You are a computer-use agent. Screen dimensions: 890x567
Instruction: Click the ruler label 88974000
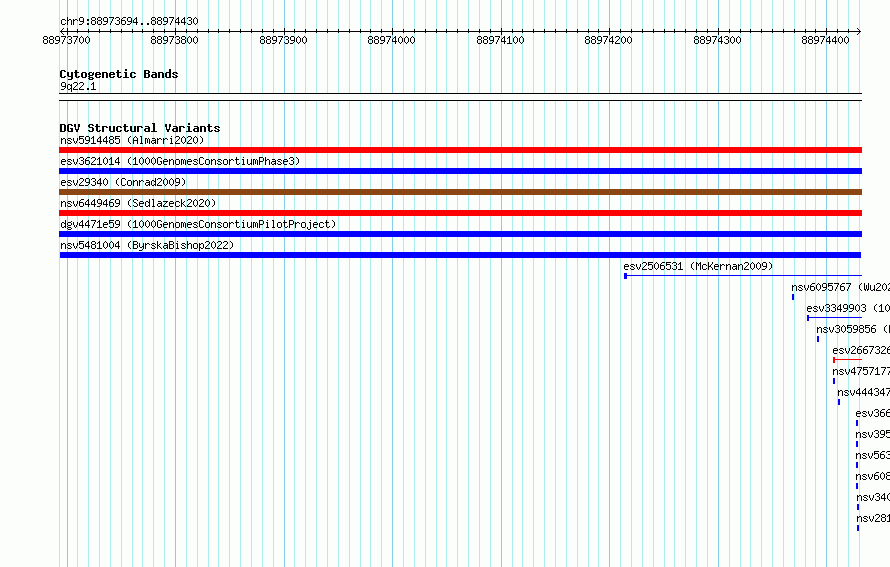[x=391, y=40]
